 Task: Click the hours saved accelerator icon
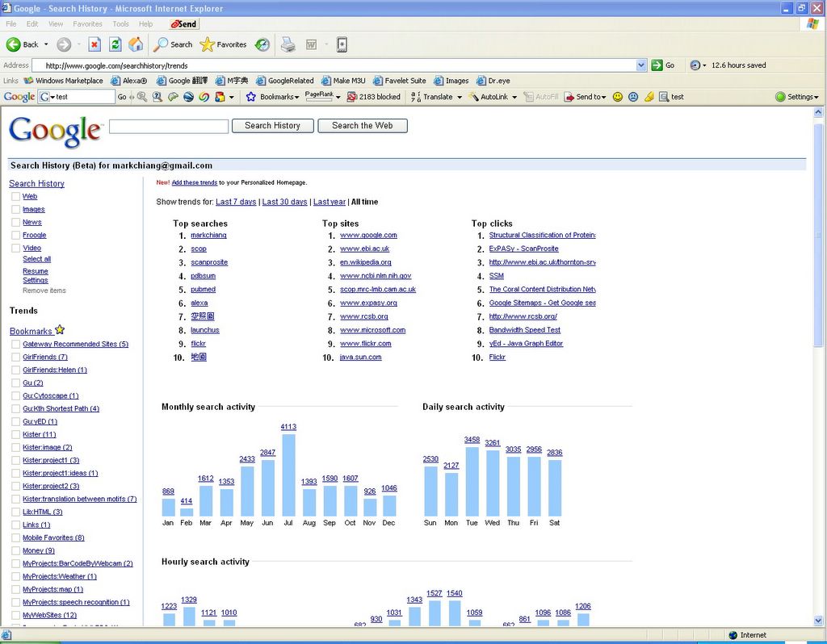tap(695, 65)
